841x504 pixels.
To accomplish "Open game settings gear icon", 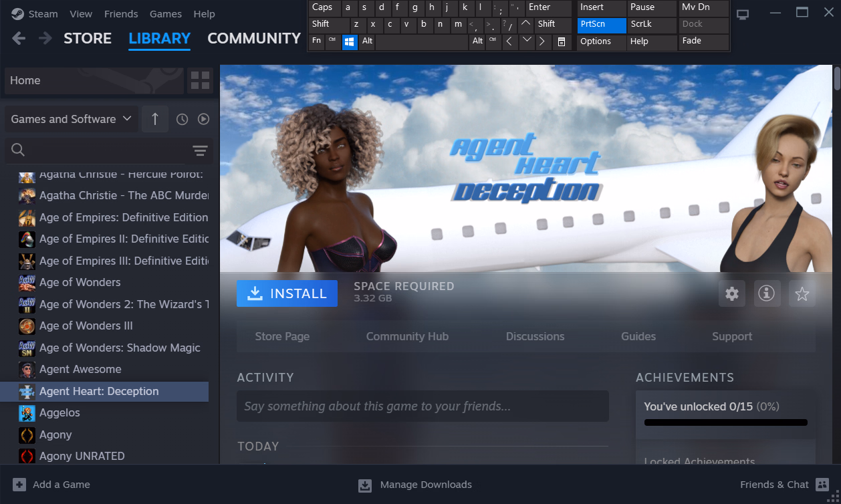I will point(732,293).
